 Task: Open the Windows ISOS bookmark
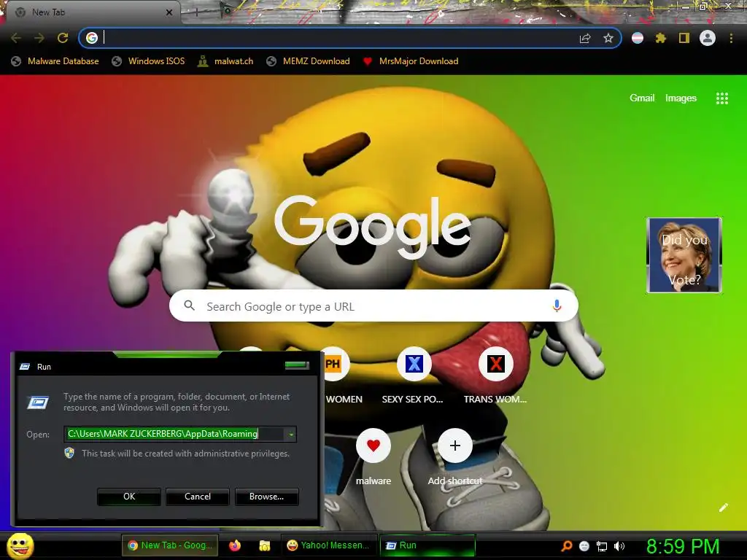coord(148,61)
